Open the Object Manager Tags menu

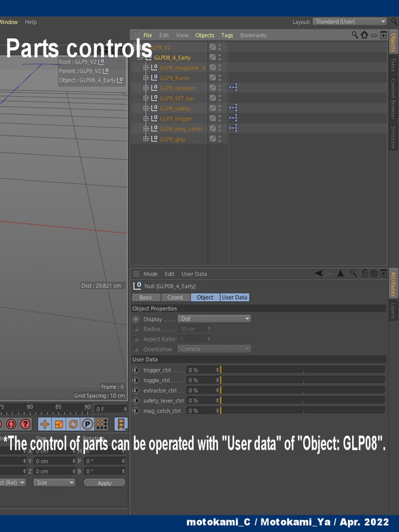[227, 35]
